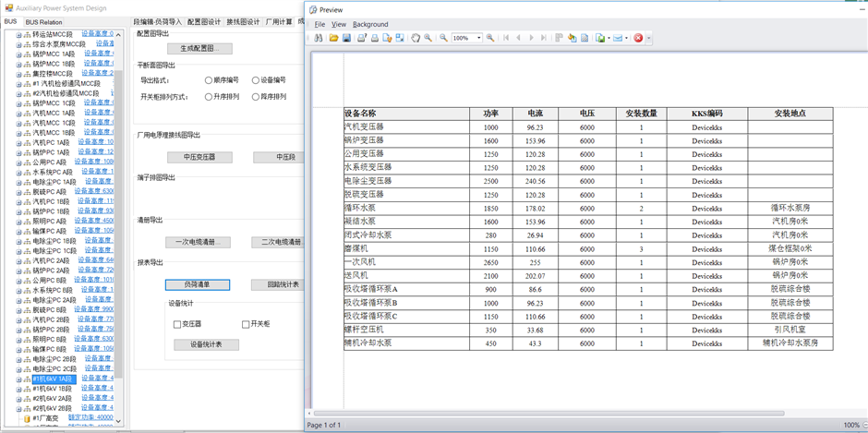Go to previous page of preview
The image size is (868, 433).
[x=519, y=38]
